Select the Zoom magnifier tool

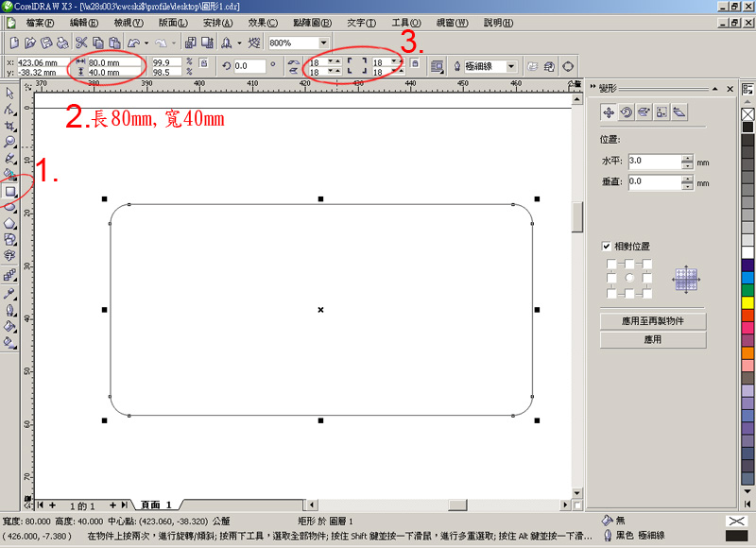tap(9, 142)
